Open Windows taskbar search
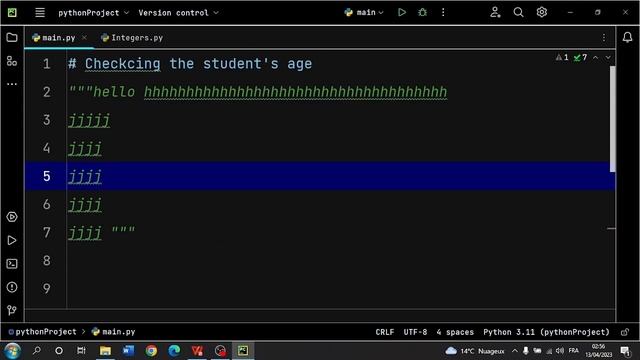 36,351
